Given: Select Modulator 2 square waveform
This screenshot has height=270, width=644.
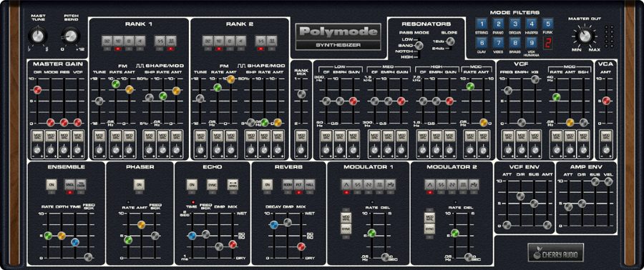Looking at the screenshot, I should click(x=463, y=184).
